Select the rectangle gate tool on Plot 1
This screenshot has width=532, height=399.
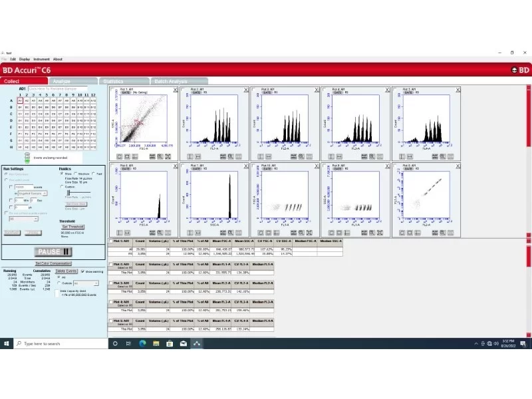click(x=127, y=156)
